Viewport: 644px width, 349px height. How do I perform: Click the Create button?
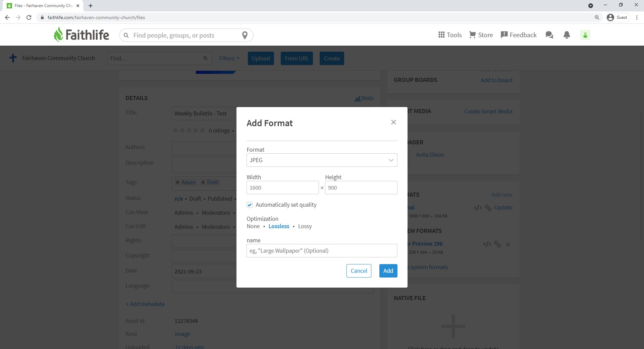tap(332, 58)
